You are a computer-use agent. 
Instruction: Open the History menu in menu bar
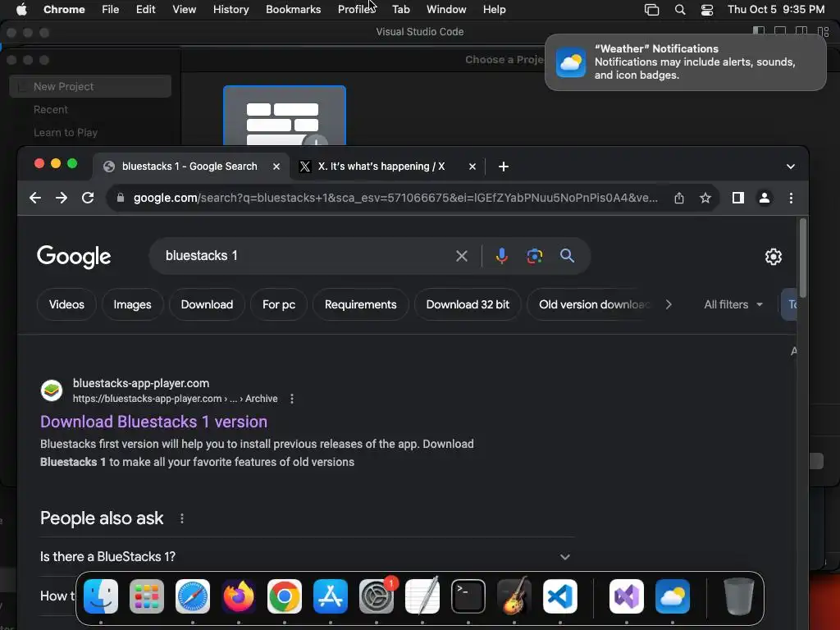(x=231, y=9)
